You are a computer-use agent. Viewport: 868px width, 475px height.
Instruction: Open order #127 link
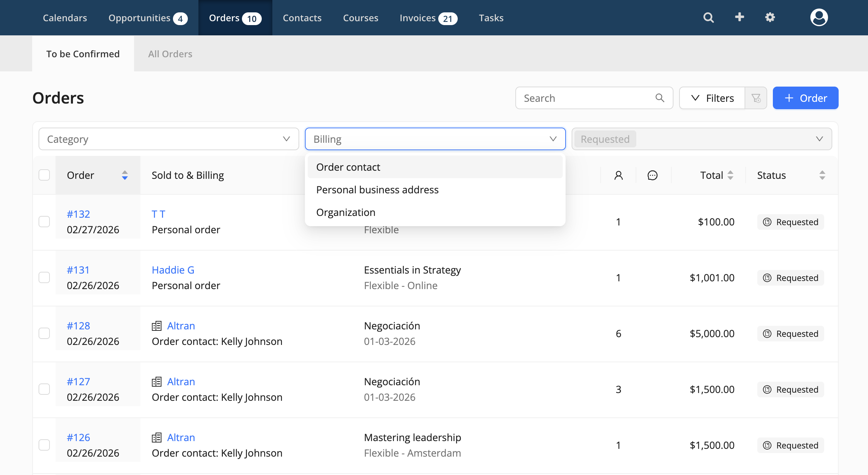[x=78, y=382]
